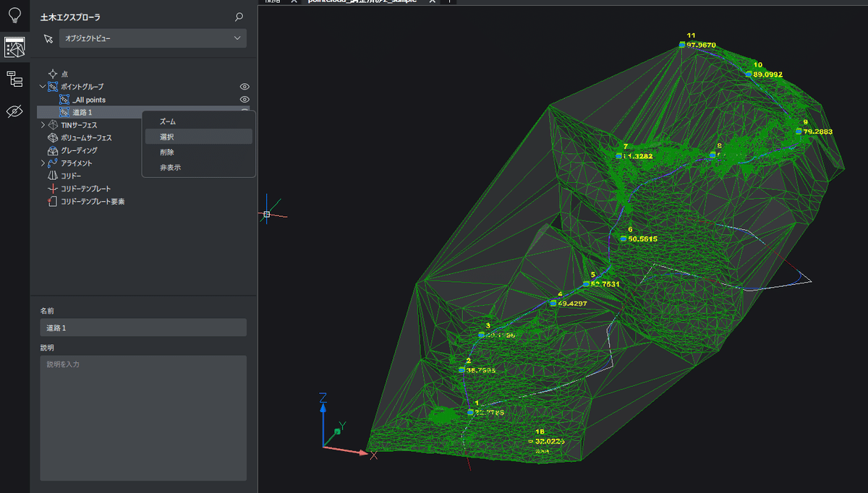Click the コリドー corridor icon
This screenshot has height=493, width=868.
[x=52, y=176]
